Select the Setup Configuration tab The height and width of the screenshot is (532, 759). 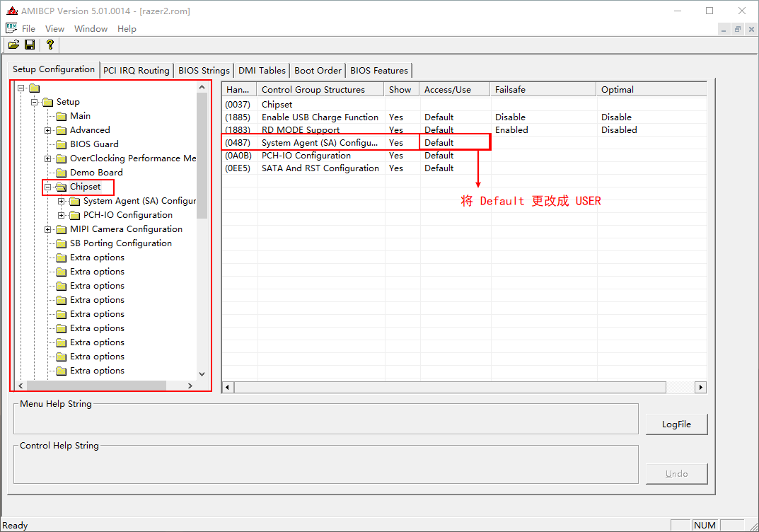click(54, 69)
